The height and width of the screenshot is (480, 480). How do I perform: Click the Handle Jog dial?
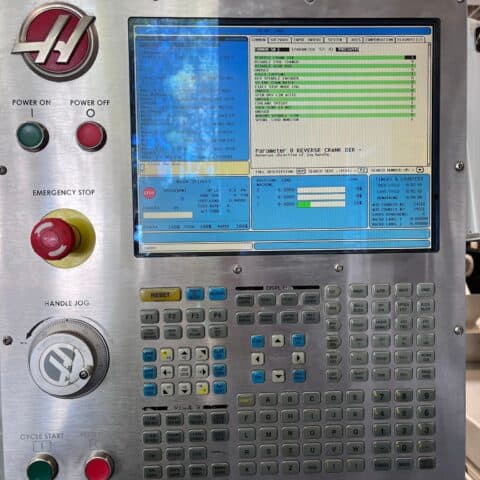coord(69,358)
